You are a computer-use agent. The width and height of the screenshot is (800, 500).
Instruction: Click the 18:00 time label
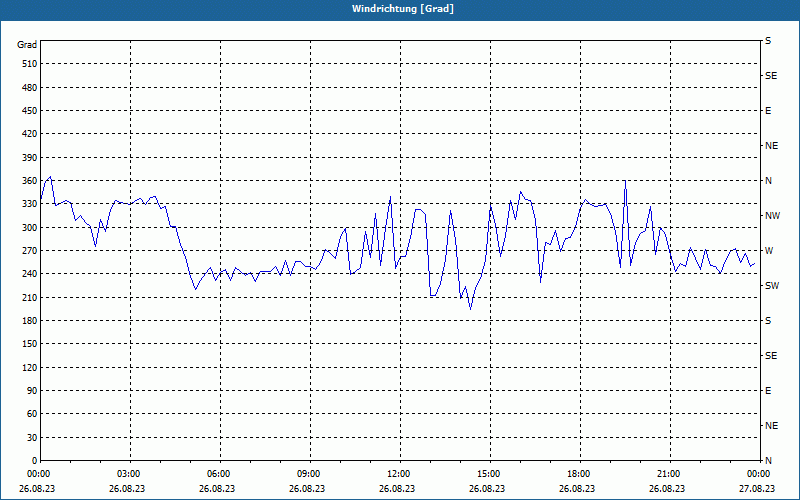click(577, 474)
